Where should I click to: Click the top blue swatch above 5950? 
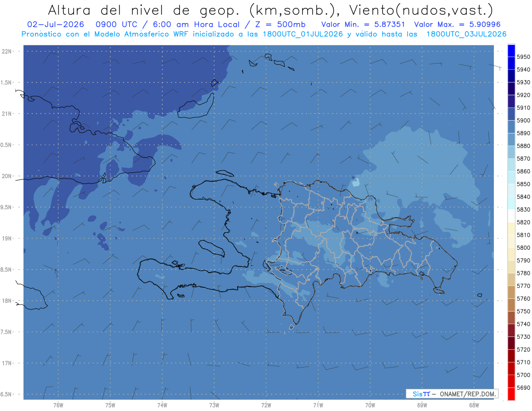[511, 51]
